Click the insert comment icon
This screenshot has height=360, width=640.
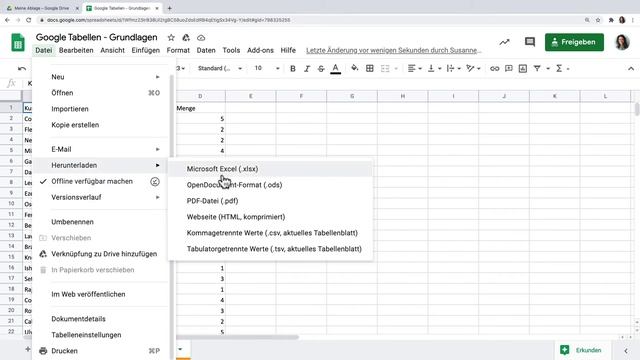point(509,69)
